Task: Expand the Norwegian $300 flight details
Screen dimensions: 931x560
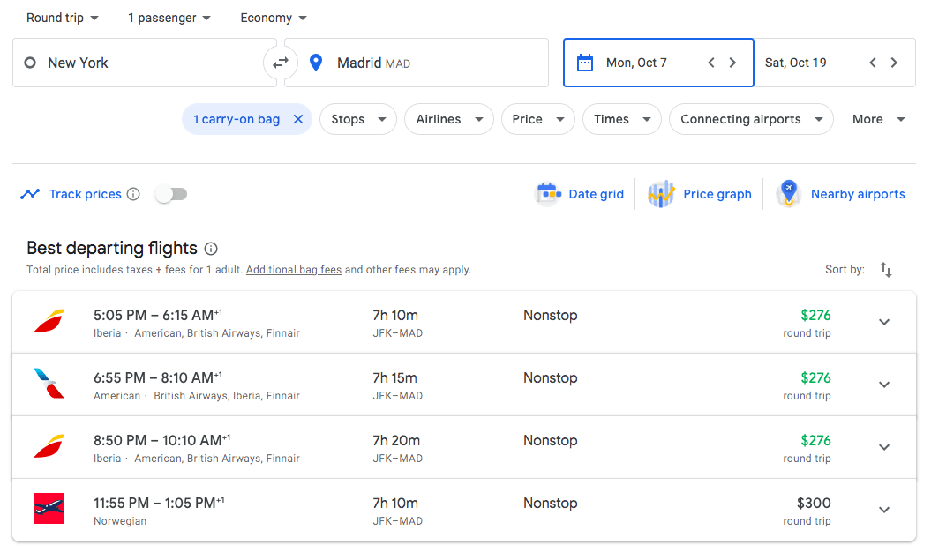Action: point(884,510)
